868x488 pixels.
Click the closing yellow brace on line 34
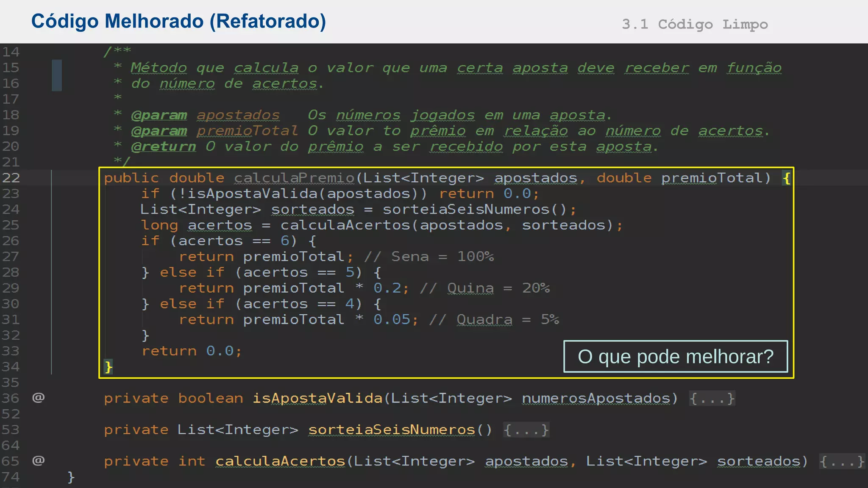tap(108, 367)
